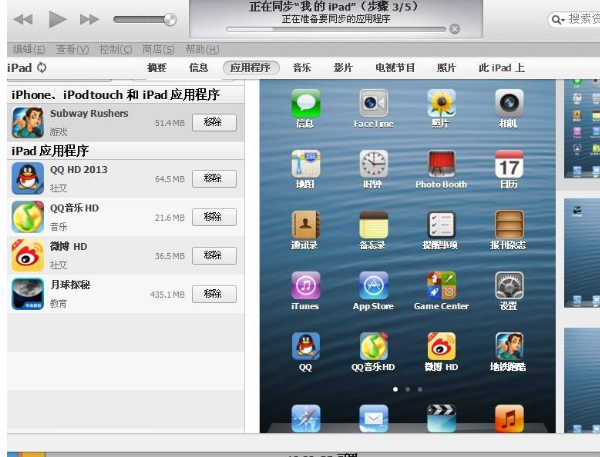Click the 提醒事项 reminders icon

pos(441,225)
